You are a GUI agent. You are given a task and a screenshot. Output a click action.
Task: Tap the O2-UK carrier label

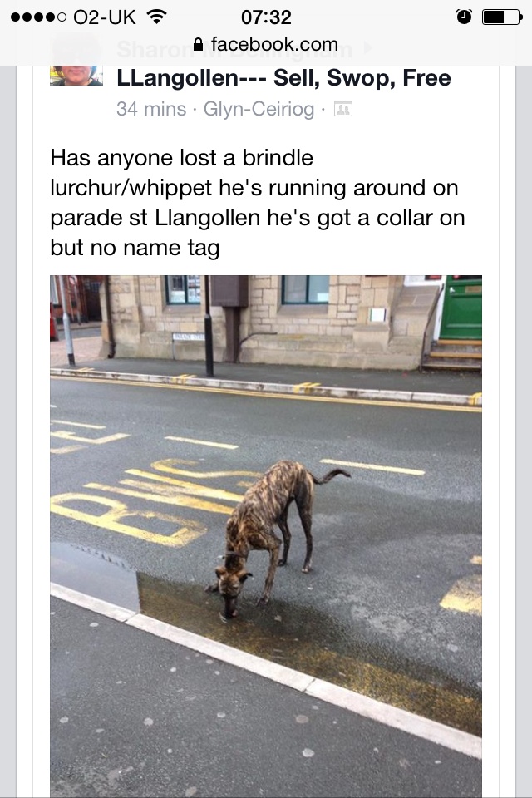105,17
